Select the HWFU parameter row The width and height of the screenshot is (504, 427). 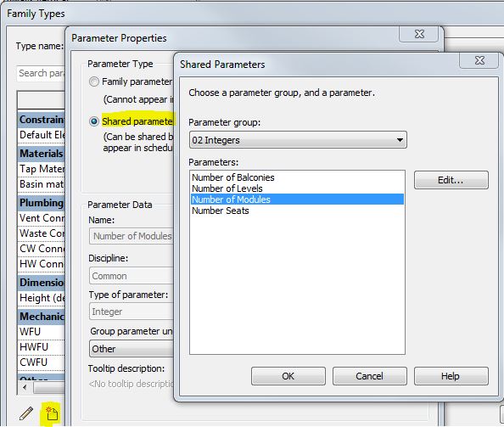click(41, 347)
